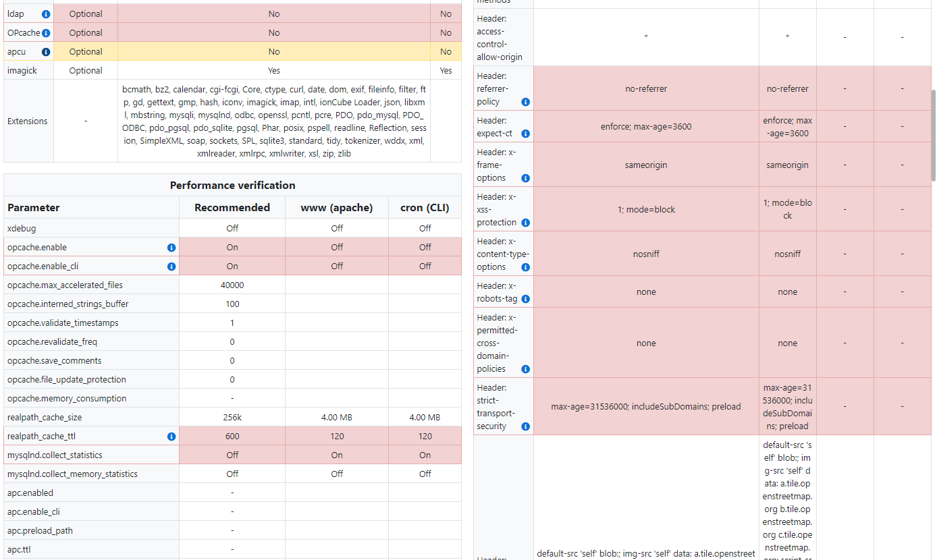Click opcache.validate_timestamps label

click(63, 323)
